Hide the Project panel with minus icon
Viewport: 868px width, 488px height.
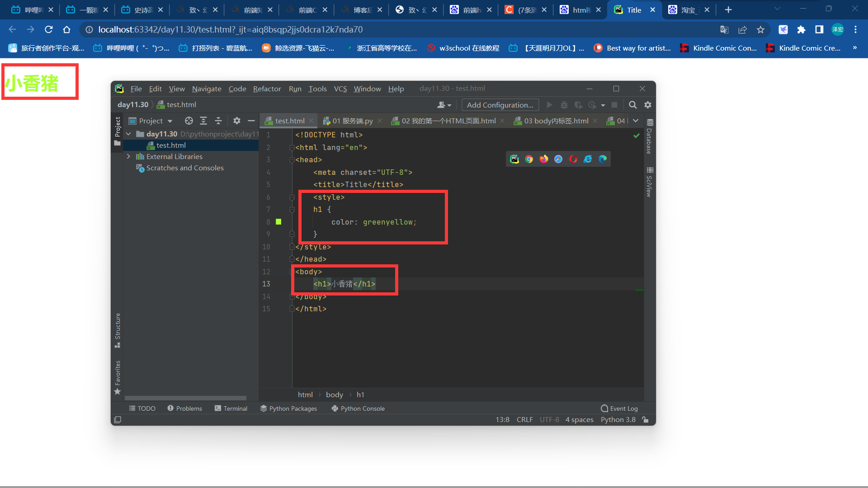(251, 121)
